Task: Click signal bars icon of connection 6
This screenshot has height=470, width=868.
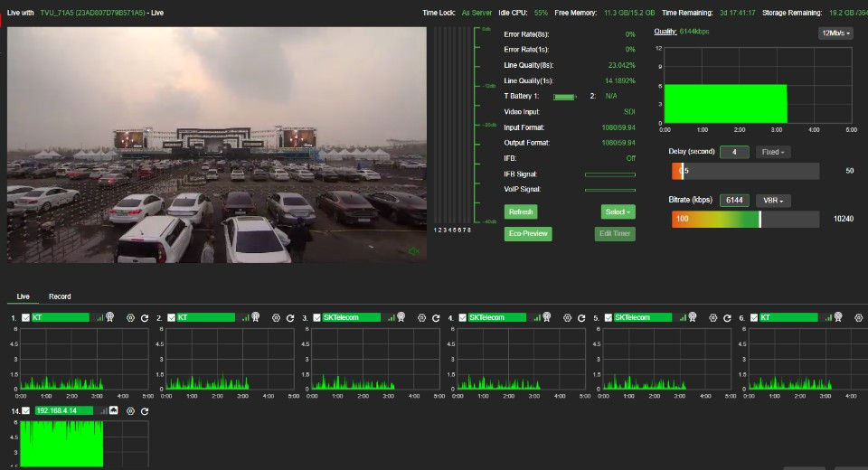Action: (828, 318)
